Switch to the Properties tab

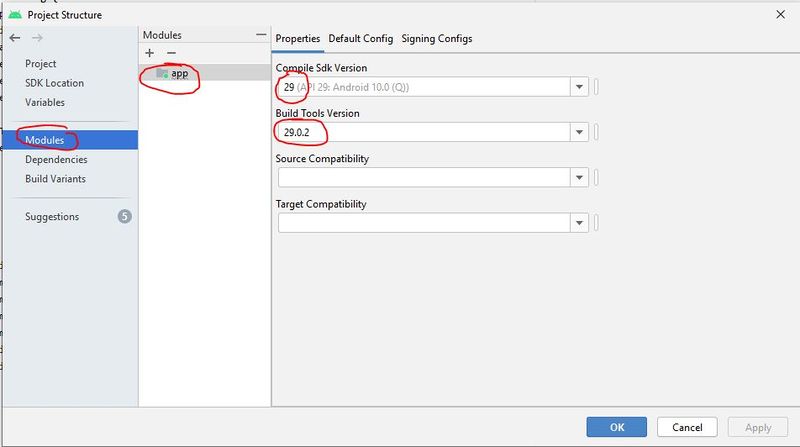[x=298, y=39]
